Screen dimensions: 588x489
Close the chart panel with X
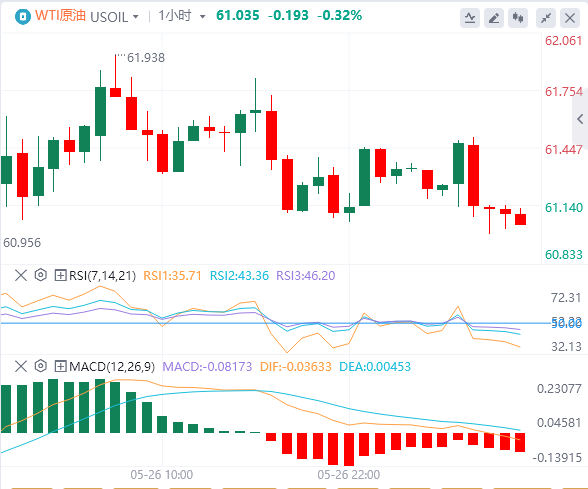[570, 18]
